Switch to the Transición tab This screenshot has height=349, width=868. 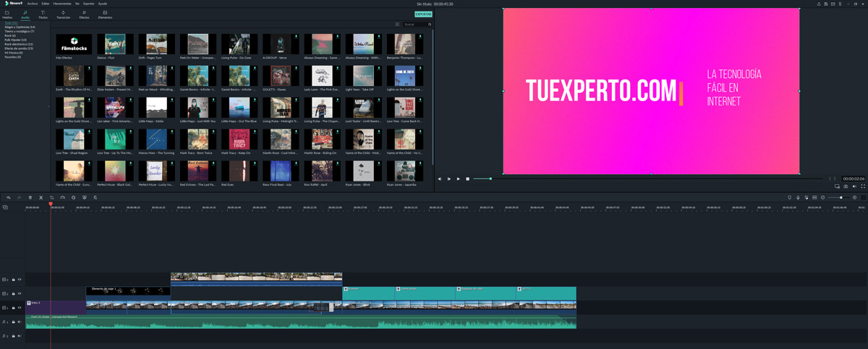[63, 14]
